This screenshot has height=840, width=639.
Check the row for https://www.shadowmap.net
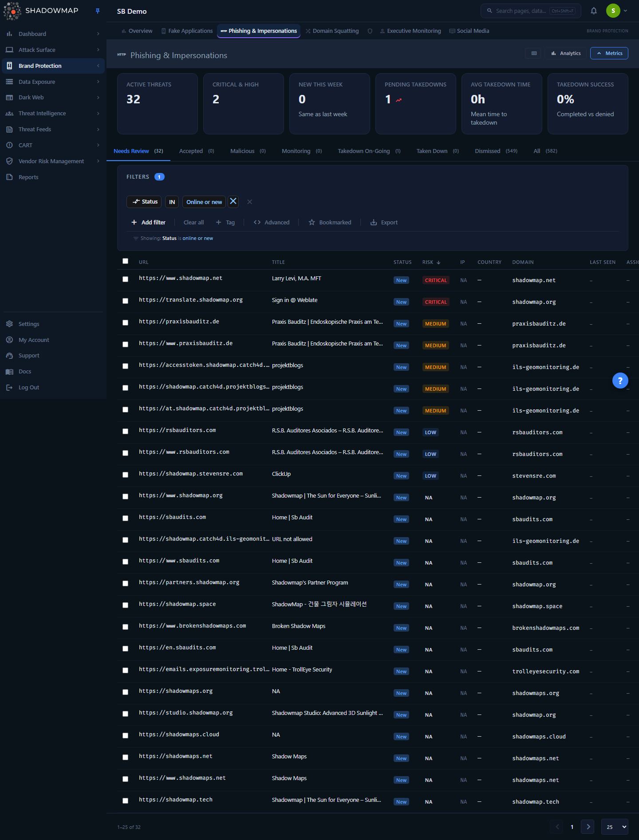[125, 279]
